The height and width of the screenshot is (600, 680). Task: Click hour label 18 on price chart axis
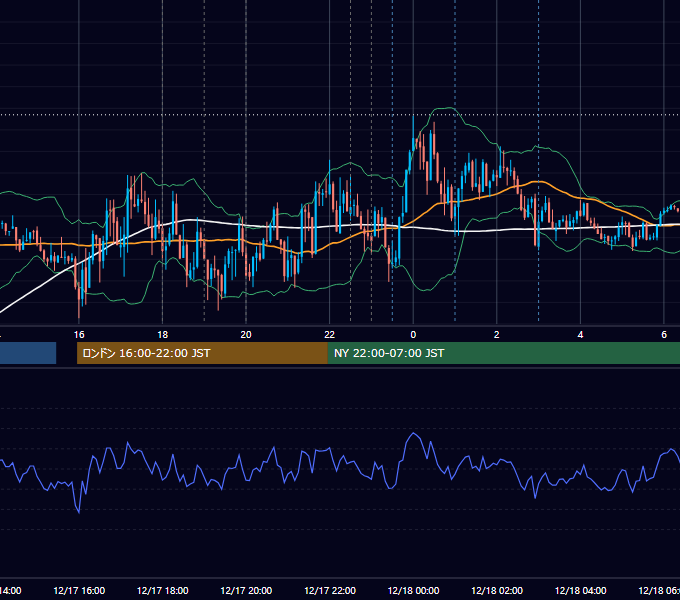pos(163,335)
